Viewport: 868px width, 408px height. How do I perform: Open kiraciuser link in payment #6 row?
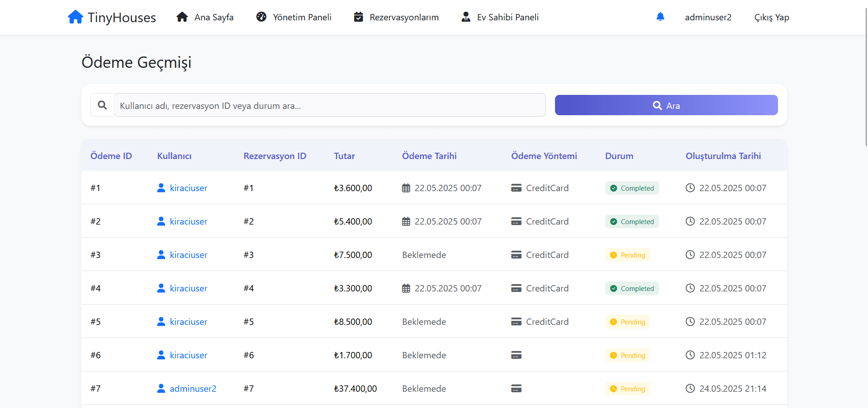pyautogui.click(x=189, y=355)
